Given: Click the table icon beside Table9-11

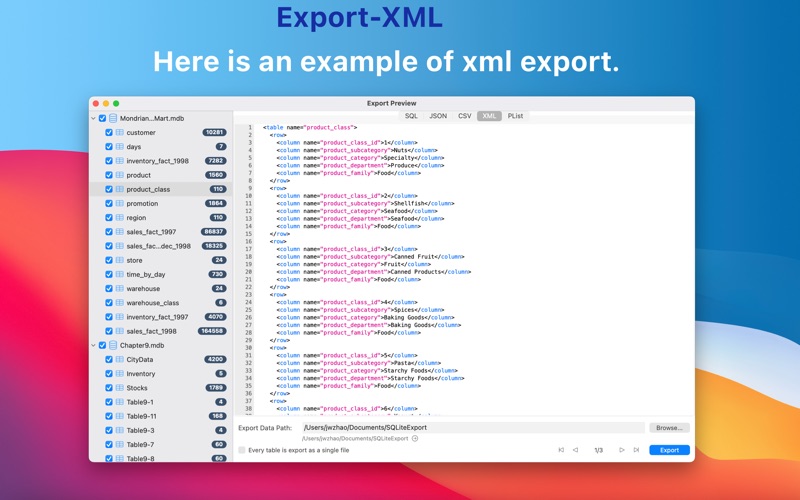Looking at the screenshot, I should [x=119, y=416].
